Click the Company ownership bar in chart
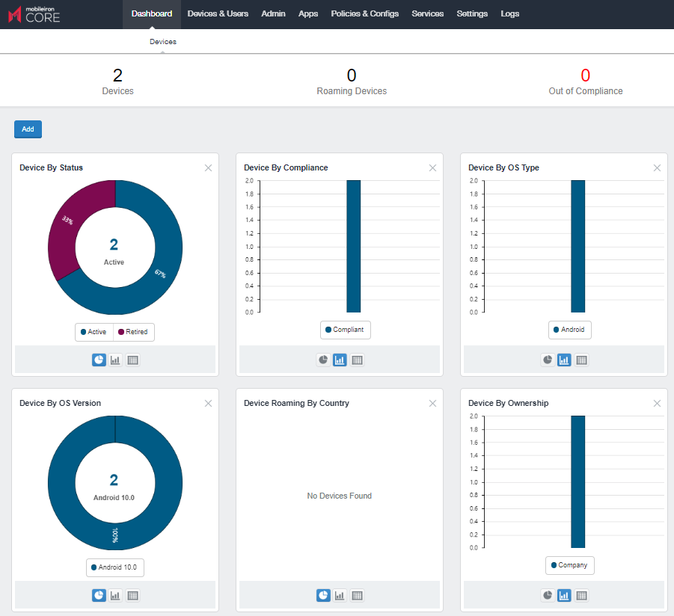Screen dimensions: 674x616 578,482
